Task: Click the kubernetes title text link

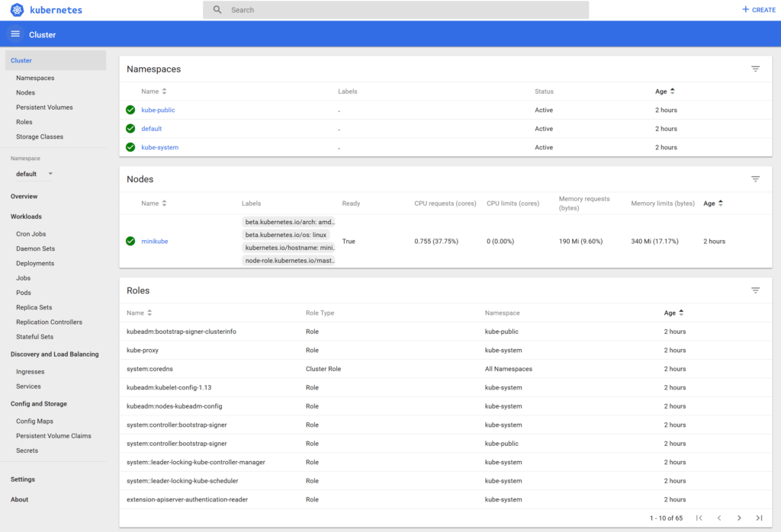Action: (x=56, y=10)
